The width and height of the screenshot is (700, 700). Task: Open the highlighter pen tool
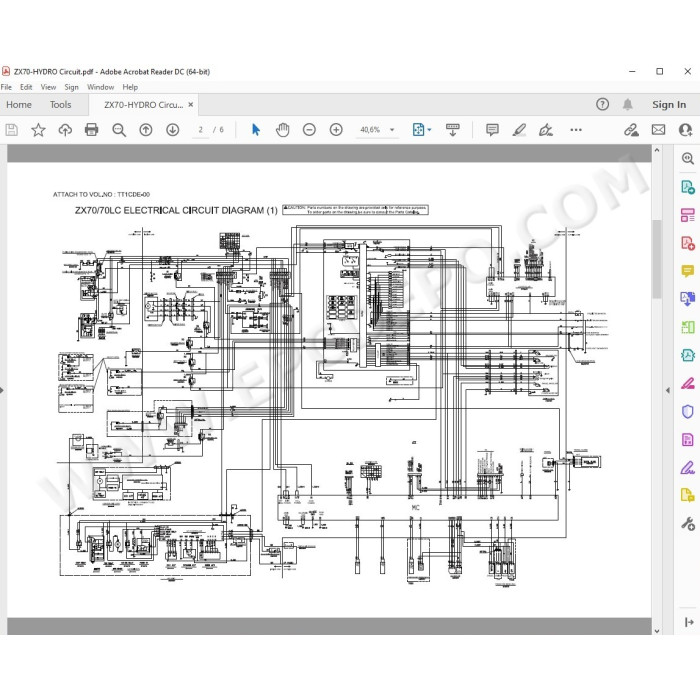tap(519, 130)
